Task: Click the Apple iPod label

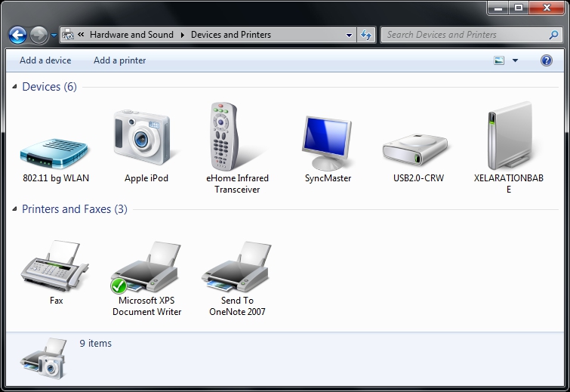Action: 146,177
